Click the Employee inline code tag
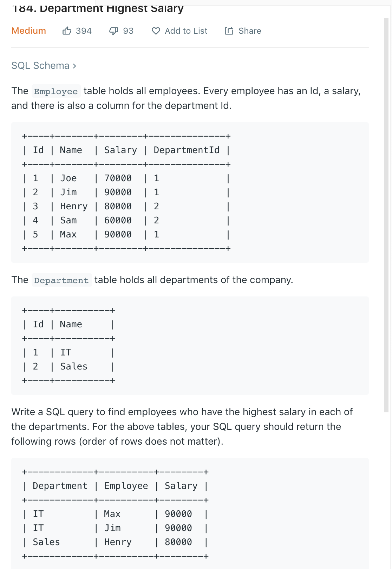The image size is (392, 569). click(56, 91)
